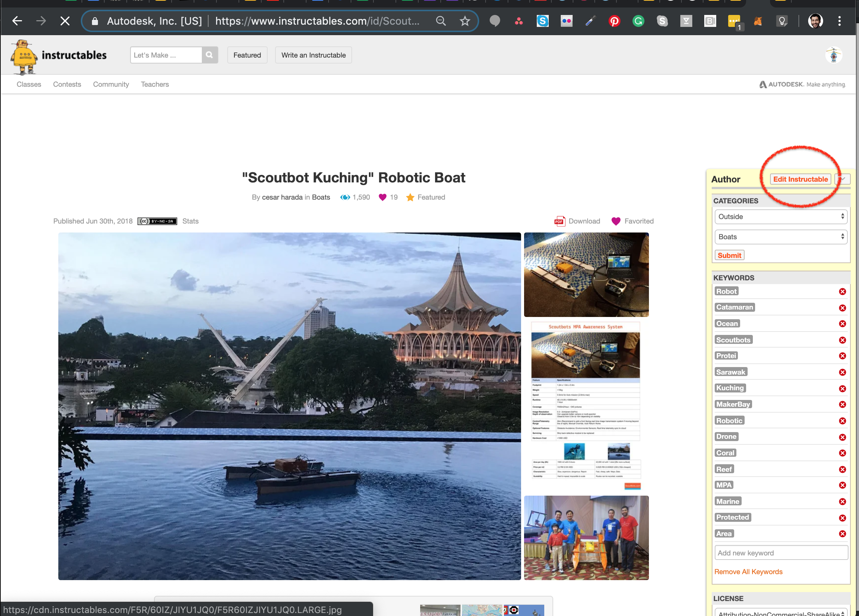The height and width of the screenshot is (616, 859).
Task: Open the user avatar on Instructables header
Action: pyautogui.click(x=833, y=55)
